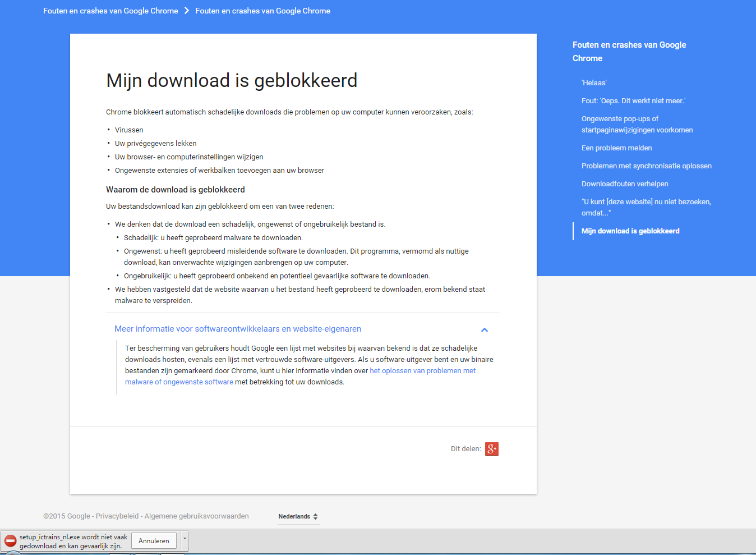The image size is (756, 555).
Task: Click Annuleren to cancel the download
Action: [154, 541]
